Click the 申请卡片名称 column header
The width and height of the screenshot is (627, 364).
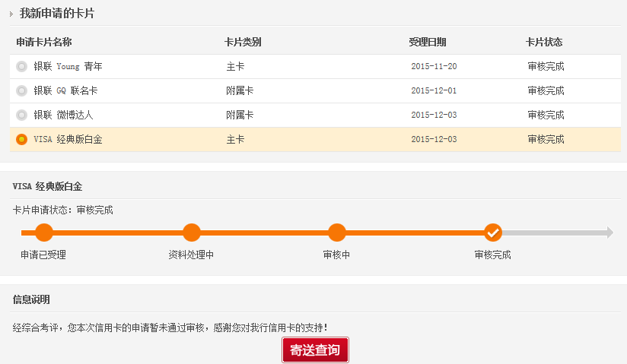(44, 42)
